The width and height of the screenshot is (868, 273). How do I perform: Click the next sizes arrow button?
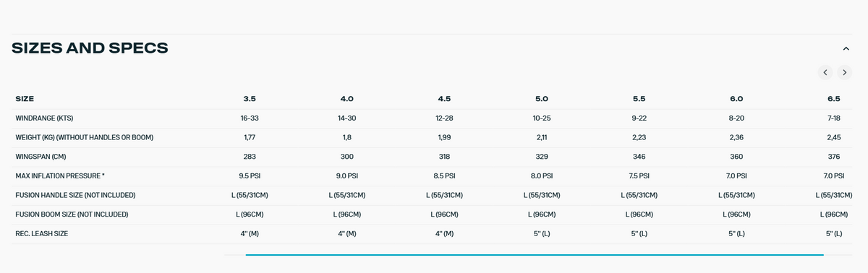pyautogui.click(x=844, y=72)
